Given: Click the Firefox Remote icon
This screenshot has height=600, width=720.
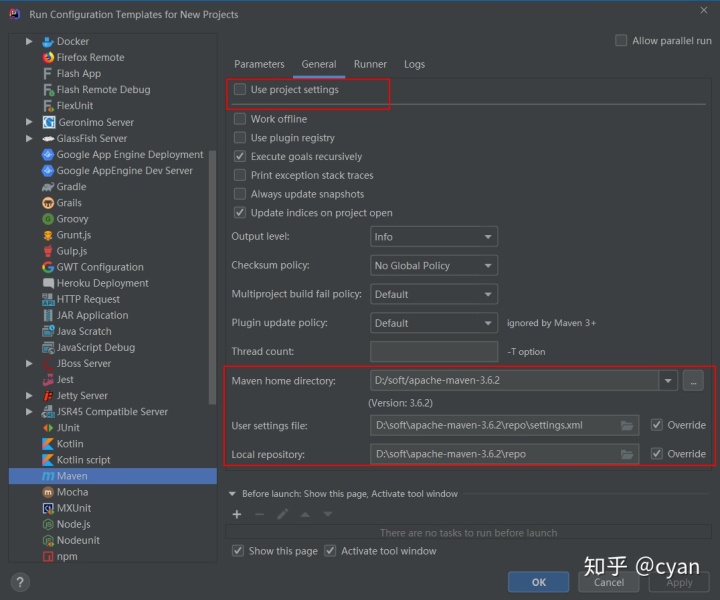Looking at the screenshot, I should pyautogui.click(x=48, y=57).
